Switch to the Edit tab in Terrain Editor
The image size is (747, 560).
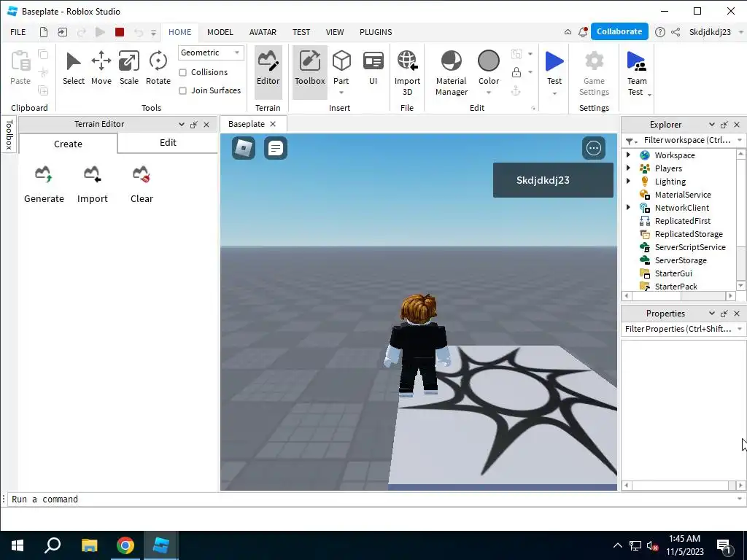(168, 143)
